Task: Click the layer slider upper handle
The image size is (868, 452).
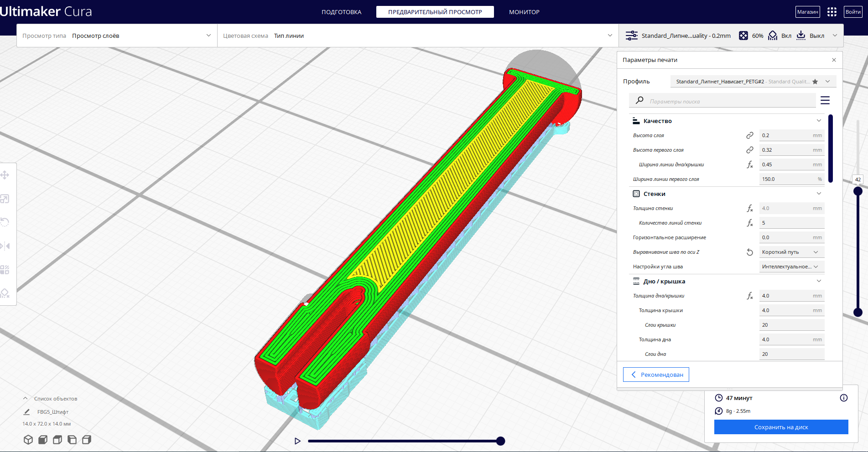Action: point(858,191)
